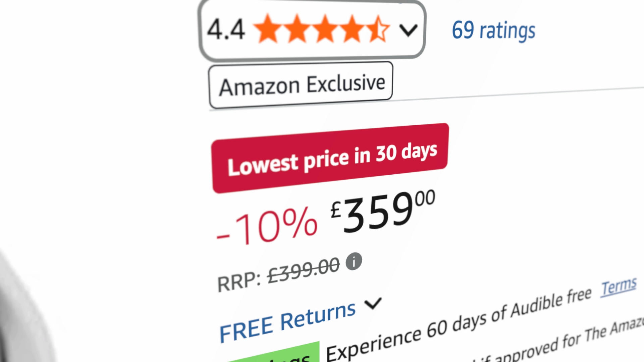The height and width of the screenshot is (362, 644).
Task: Click the Lowest price in 30 days badge
Action: pos(330,158)
